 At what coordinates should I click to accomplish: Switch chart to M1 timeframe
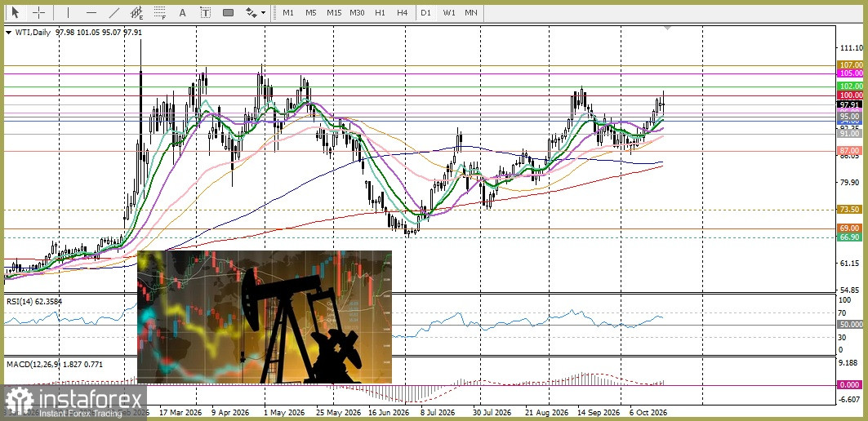(x=288, y=12)
